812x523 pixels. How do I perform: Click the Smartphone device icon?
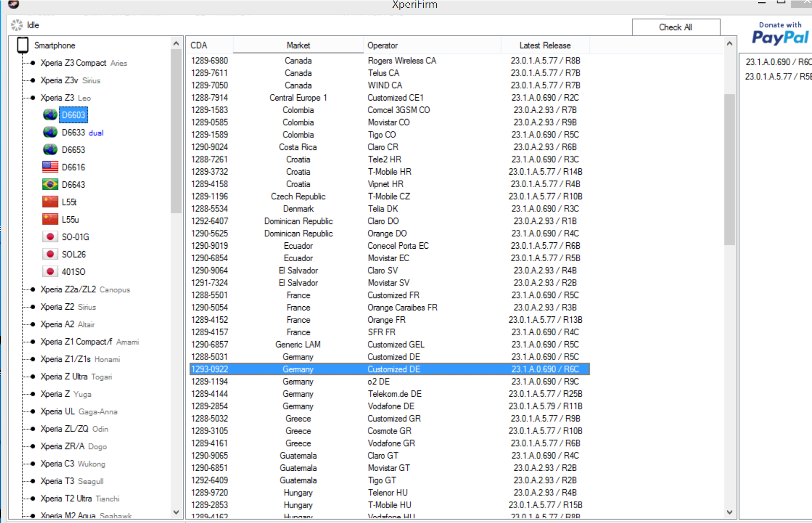22,45
